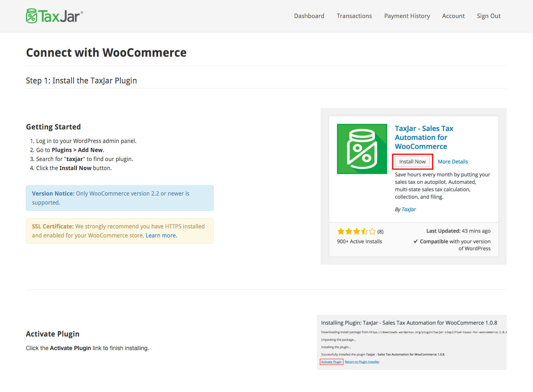Viewport: 533px width, 392px height.
Task: Go to Transactions page
Action: [354, 16]
